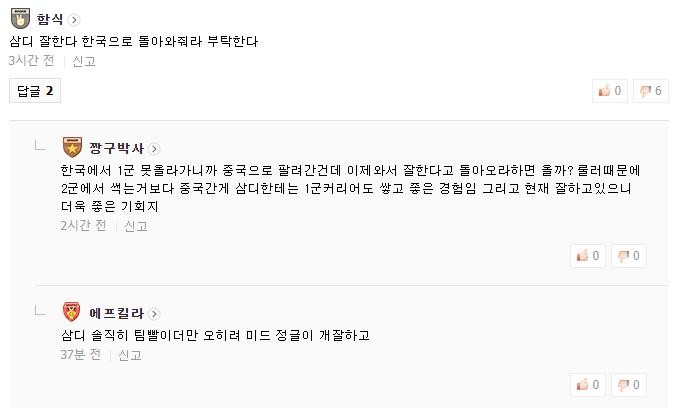
Task: Open 에프킬라's username profile link
Action: point(117,313)
